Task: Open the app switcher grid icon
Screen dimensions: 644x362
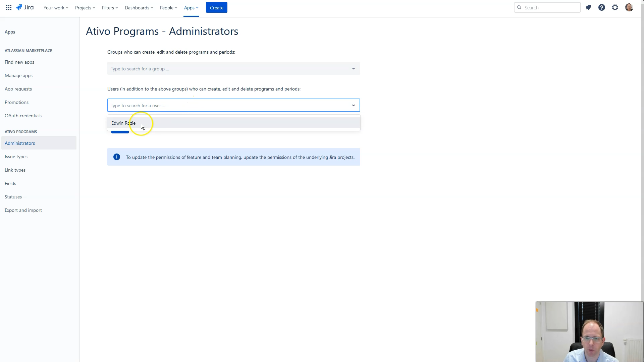Action: [x=9, y=7]
